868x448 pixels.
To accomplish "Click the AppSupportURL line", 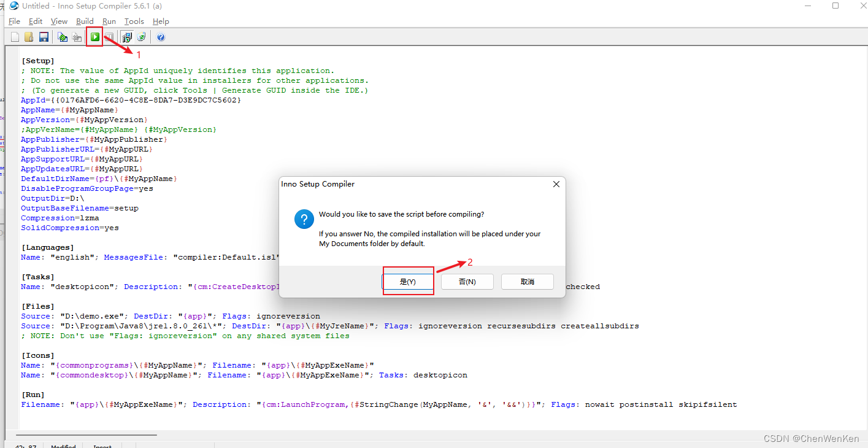I will pos(82,159).
